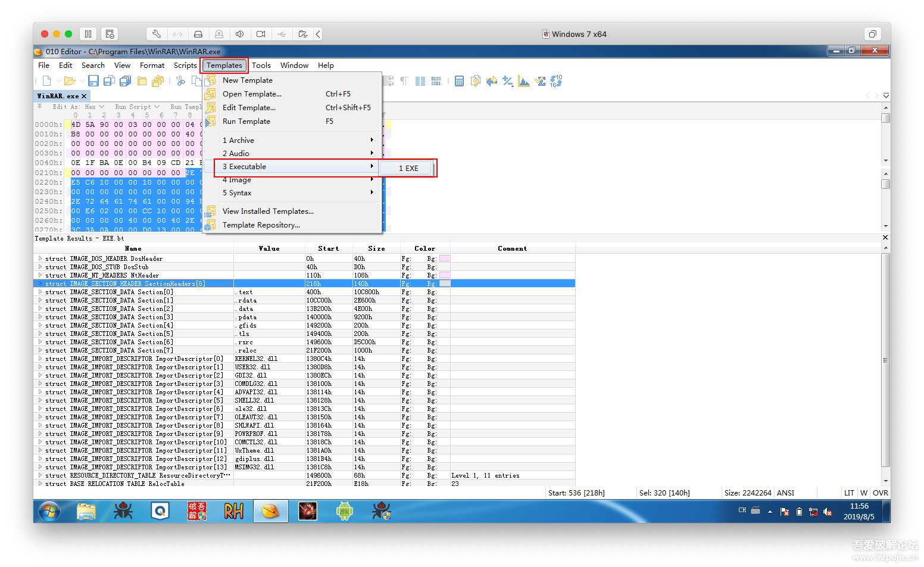924x567 pixels.
Task: Choose Template Repository... entry
Action: click(x=292, y=225)
